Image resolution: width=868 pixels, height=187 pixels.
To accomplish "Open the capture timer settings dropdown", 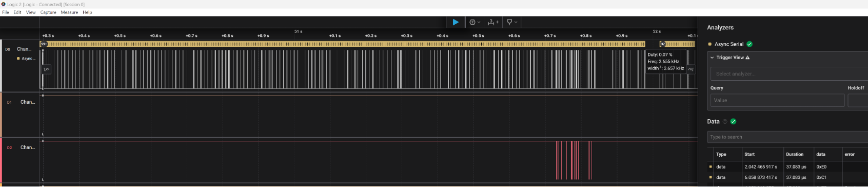I will click(475, 22).
